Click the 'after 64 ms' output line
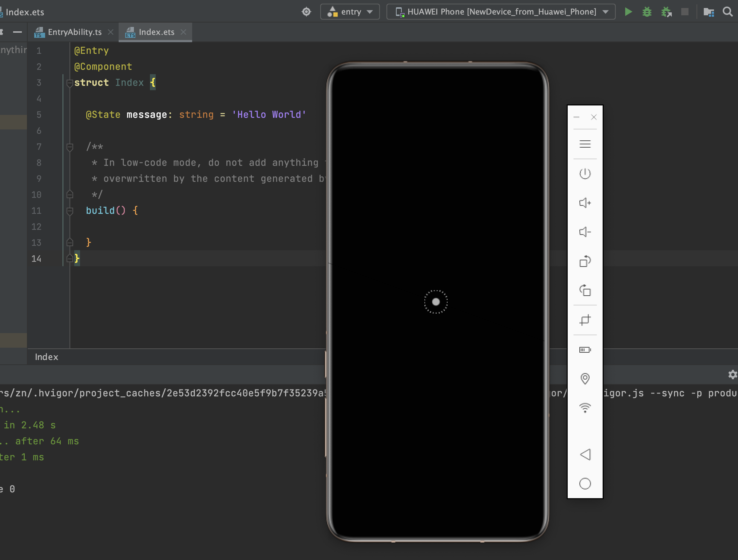This screenshot has height=560, width=738. [x=47, y=441]
